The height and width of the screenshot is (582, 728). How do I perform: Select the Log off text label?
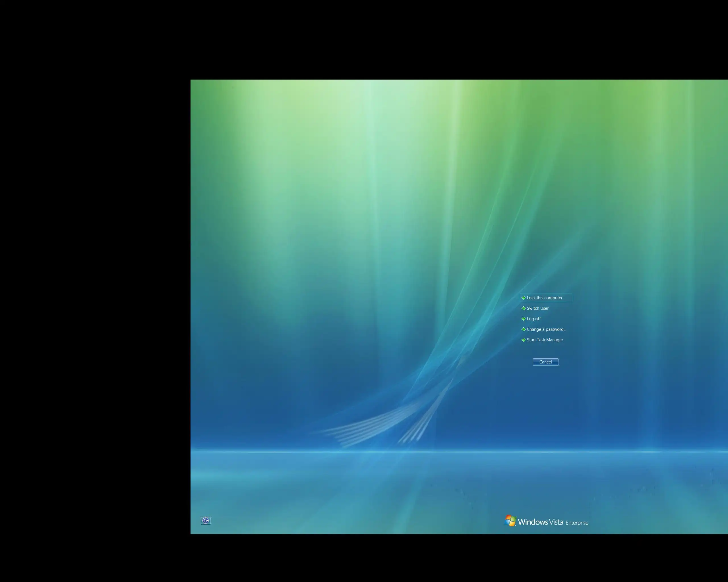(x=533, y=319)
